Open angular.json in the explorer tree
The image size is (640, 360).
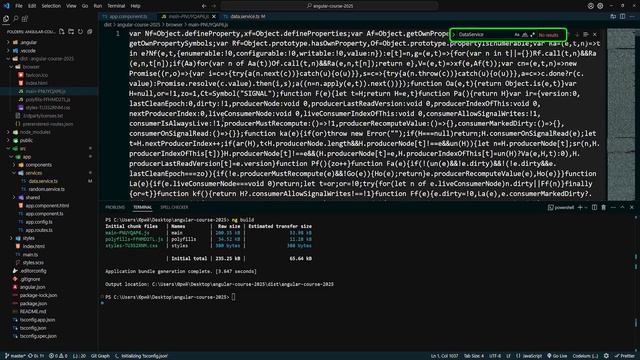33,287
